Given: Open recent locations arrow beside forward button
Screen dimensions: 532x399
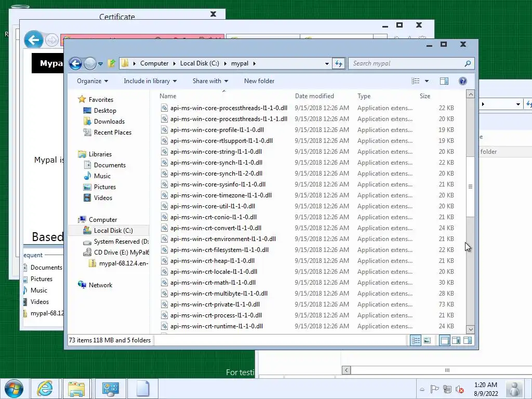Looking at the screenshot, I should point(100,63).
